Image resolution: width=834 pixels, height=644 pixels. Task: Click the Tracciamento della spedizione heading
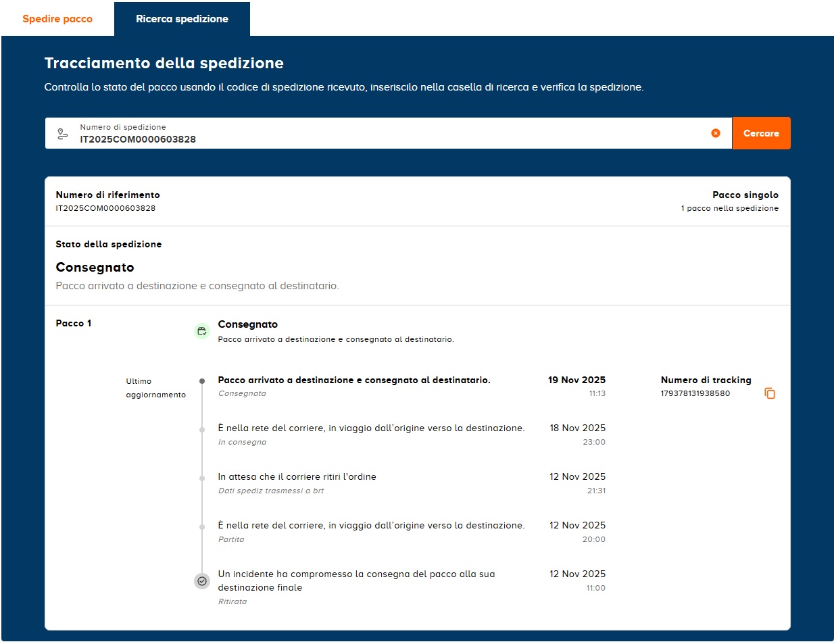[164, 63]
